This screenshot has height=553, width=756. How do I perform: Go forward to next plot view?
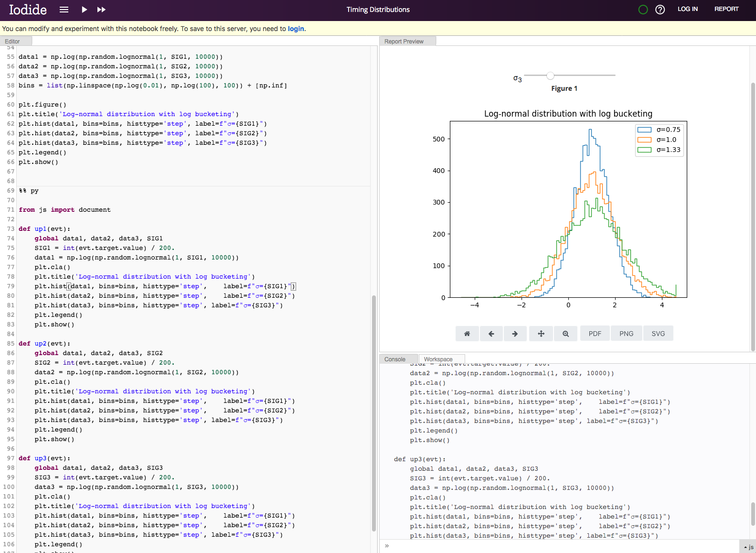tap(515, 334)
